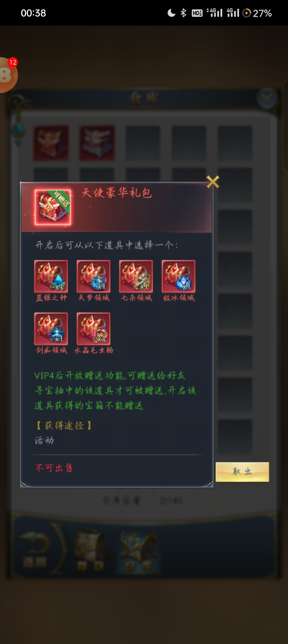Close the 仓库 warehouse window
The height and width of the screenshot is (644, 288).
point(267,98)
